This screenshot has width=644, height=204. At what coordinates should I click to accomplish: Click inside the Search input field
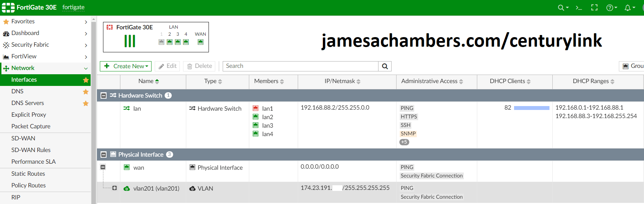[300, 66]
